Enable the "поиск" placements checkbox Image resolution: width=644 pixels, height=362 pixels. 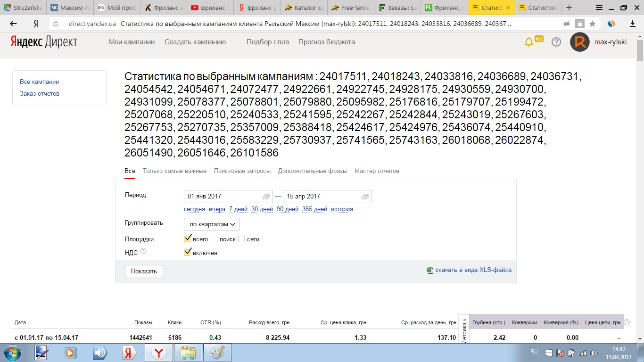click(x=214, y=239)
